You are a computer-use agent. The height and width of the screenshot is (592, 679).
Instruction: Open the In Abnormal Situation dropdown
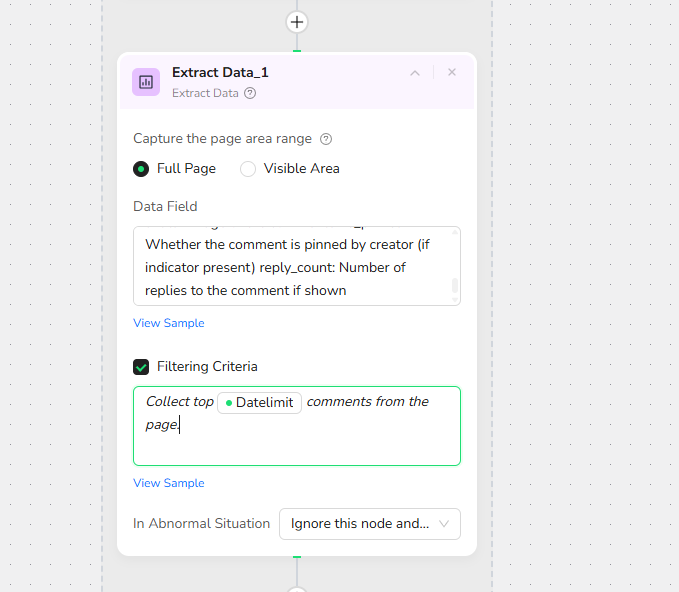369,523
